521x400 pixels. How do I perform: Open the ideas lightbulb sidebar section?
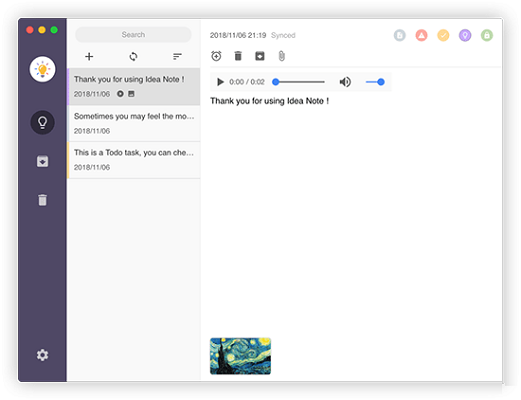click(x=42, y=122)
